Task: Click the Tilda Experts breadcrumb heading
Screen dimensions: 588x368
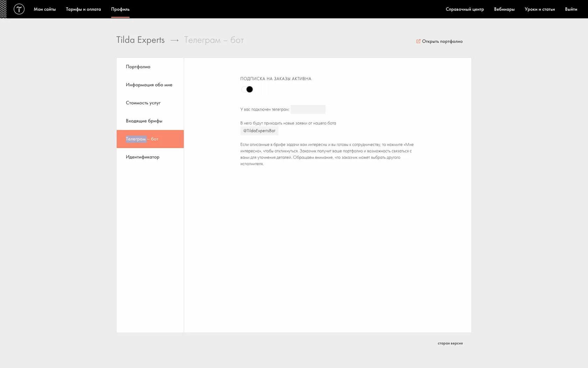Action: coord(140,40)
